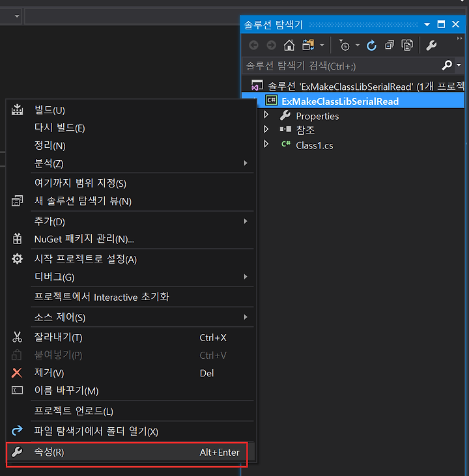Screen dimensions: 469x476
Task: Click the switch views icon in Solution Explorer
Action: coord(308,45)
